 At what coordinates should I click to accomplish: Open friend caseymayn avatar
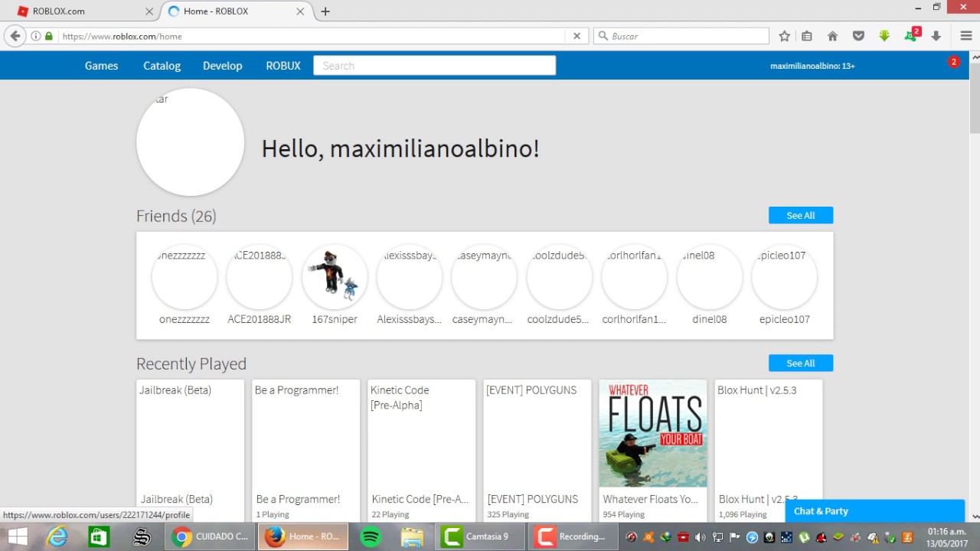coord(484,277)
